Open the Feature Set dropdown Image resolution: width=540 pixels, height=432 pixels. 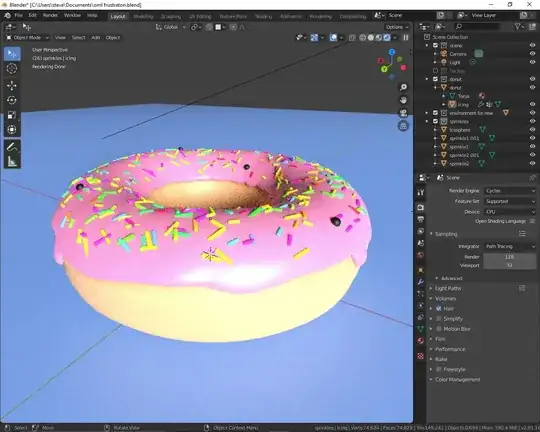510,201
